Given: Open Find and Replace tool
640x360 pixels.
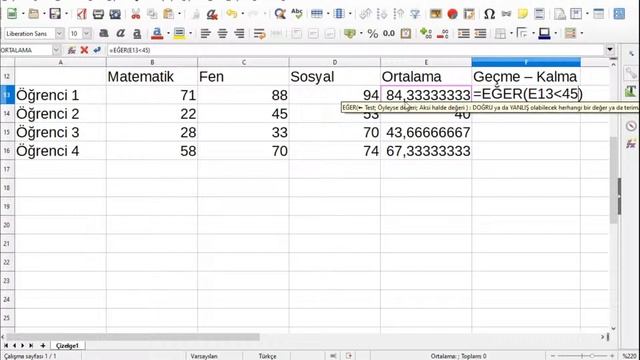Looking at the screenshot, I should (x=280, y=14).
